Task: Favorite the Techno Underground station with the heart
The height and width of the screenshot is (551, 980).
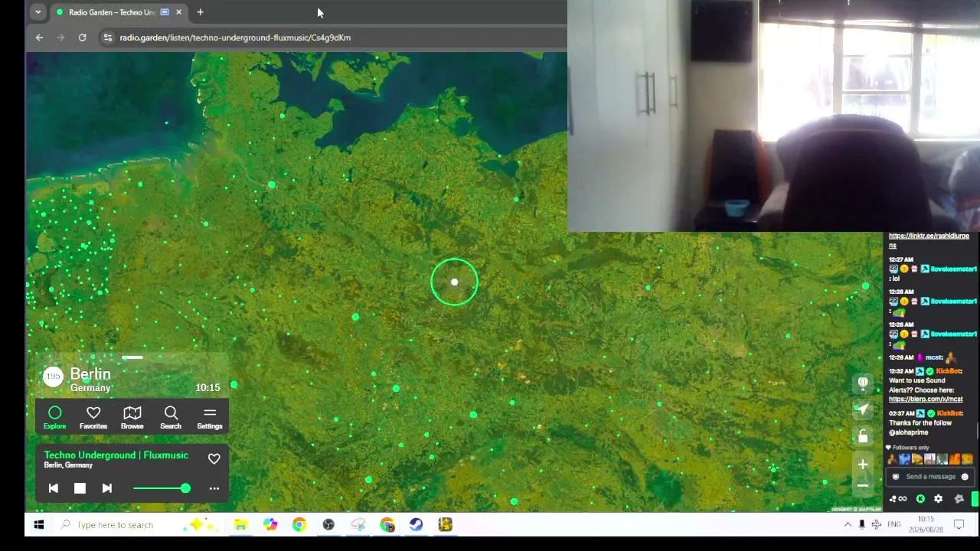Action: tap(214, 458)
